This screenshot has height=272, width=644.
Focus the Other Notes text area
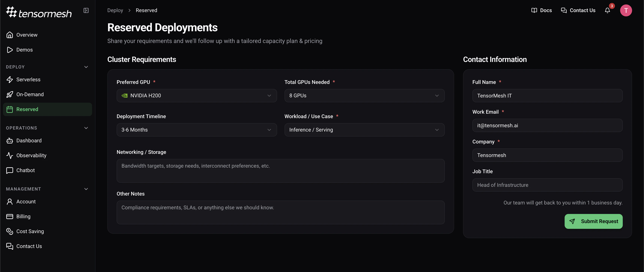280,213
